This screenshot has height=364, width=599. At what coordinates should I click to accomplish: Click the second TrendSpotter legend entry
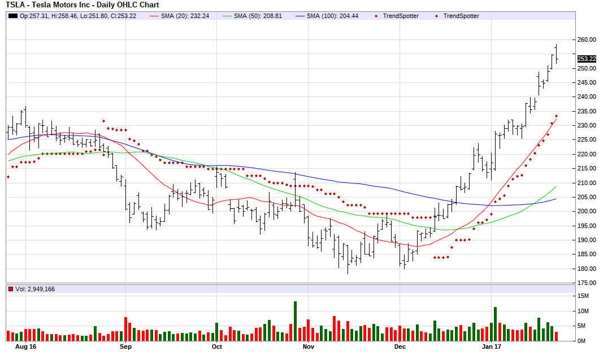click(458, 16)
